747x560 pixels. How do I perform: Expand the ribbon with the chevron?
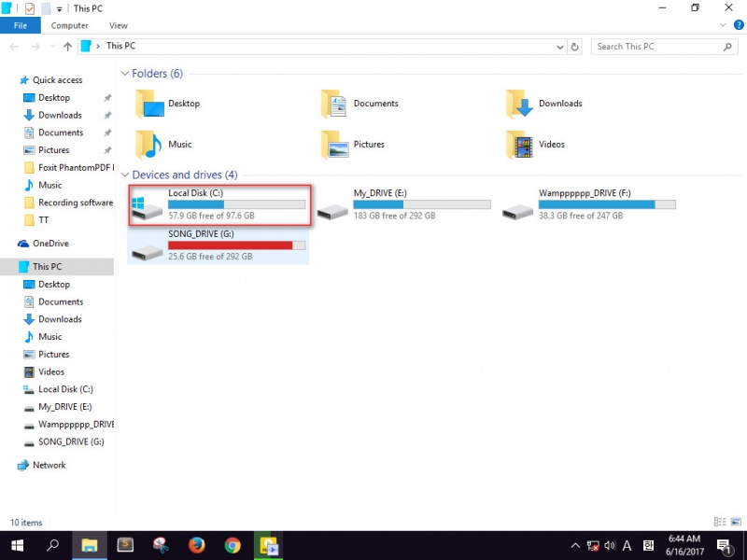click(x=723, y=25)
